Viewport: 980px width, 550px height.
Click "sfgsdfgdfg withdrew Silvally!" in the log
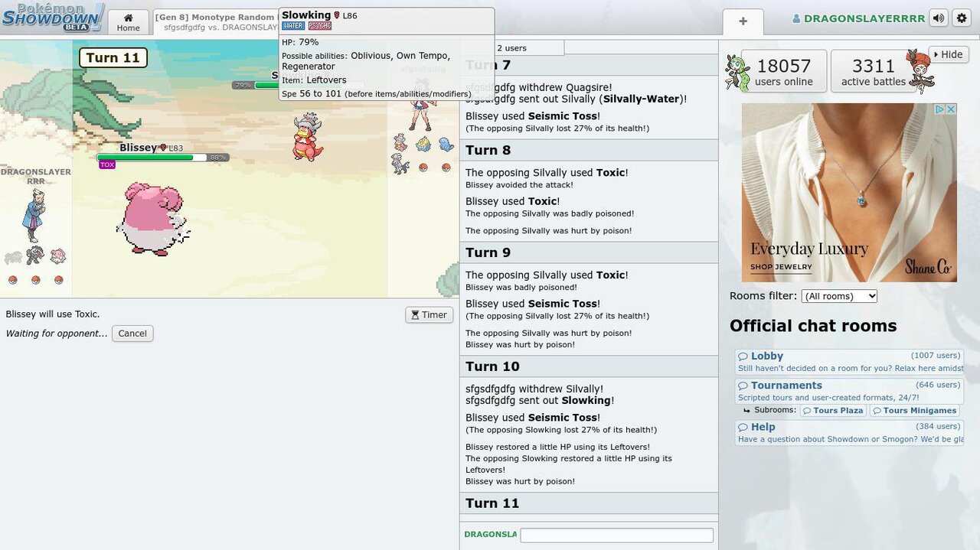click(534, 389)
